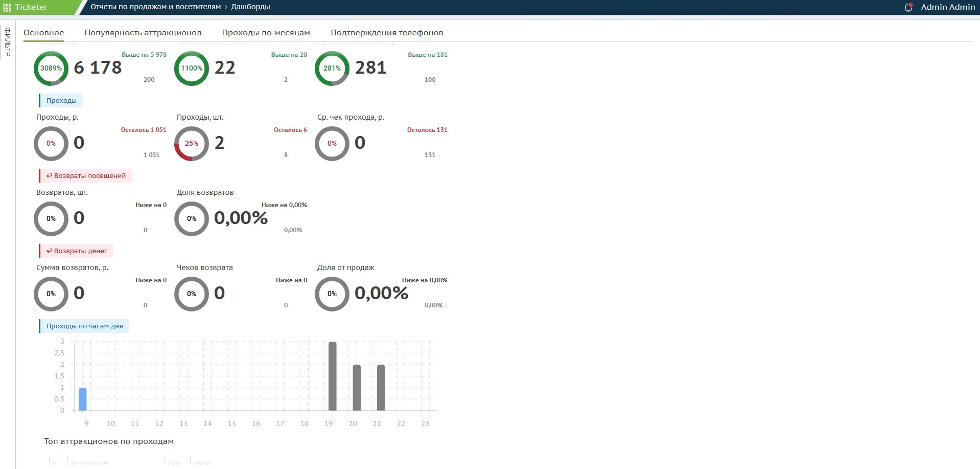Click the Сумма возвратов, р. label

pyautogui.click(x=72, y=267)
